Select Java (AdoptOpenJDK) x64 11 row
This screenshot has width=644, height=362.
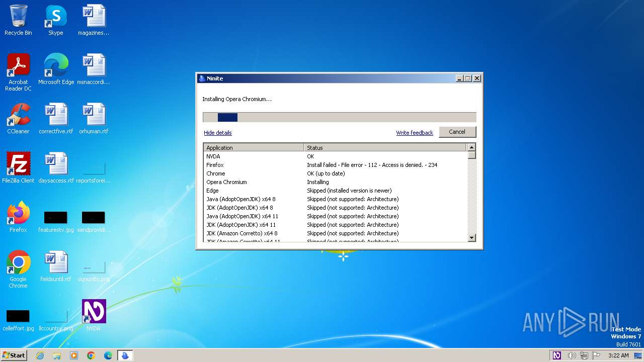pos(336,216)
